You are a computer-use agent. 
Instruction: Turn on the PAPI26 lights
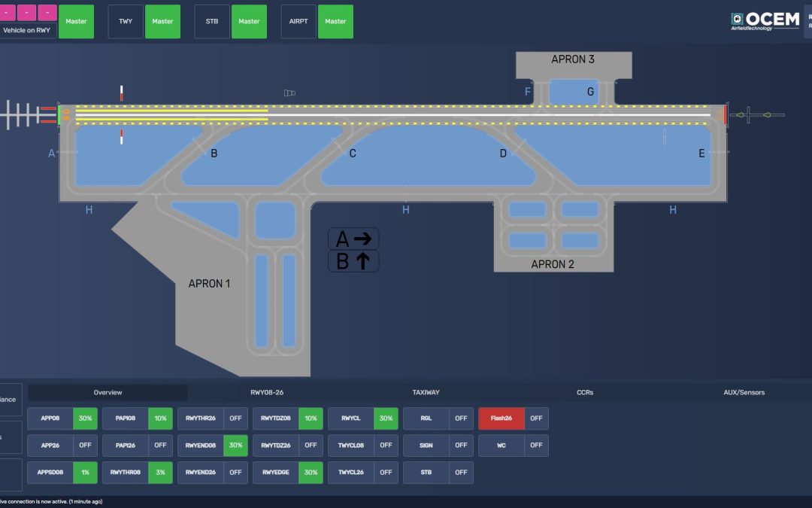[138, 446]
